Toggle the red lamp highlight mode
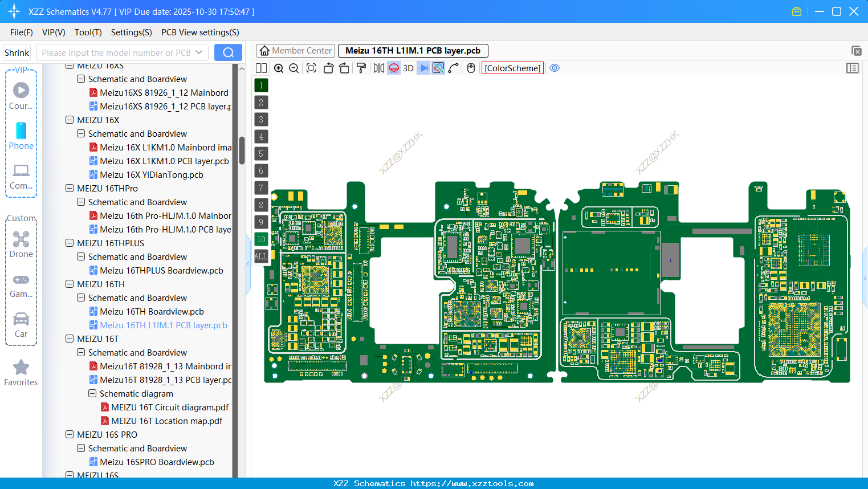 pyautogui.click(x=393, y=68)
